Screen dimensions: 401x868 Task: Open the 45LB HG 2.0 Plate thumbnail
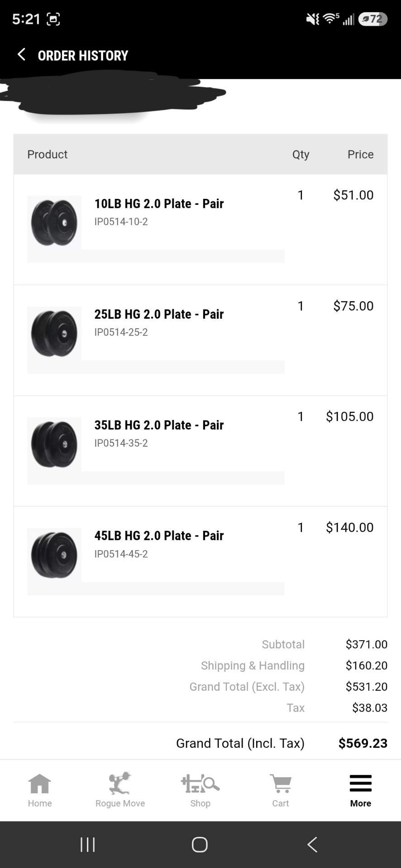(54, 555)
